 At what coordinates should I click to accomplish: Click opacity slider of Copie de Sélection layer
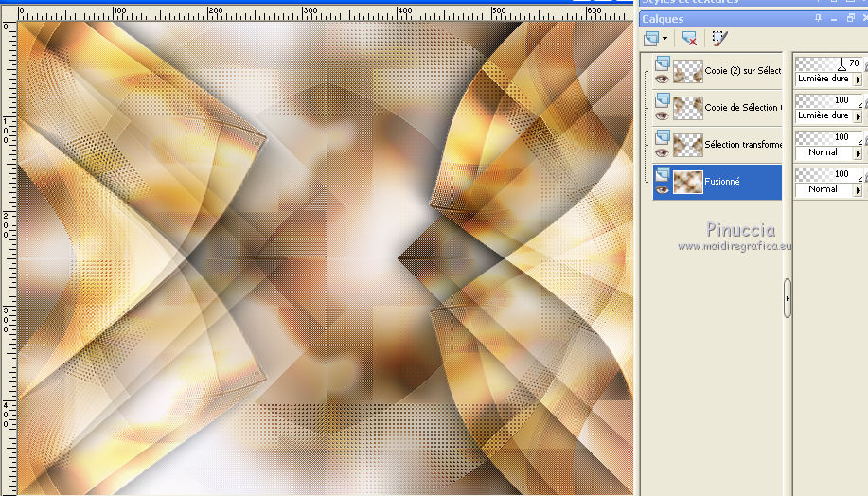click(x=828, y=100)
